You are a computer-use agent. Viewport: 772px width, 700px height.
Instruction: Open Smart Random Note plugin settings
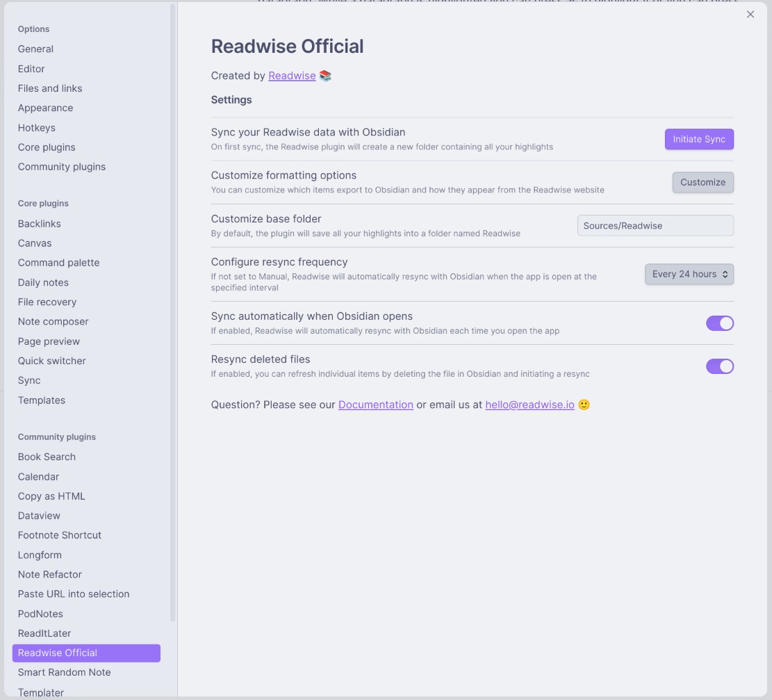click(x=65, y=672)
